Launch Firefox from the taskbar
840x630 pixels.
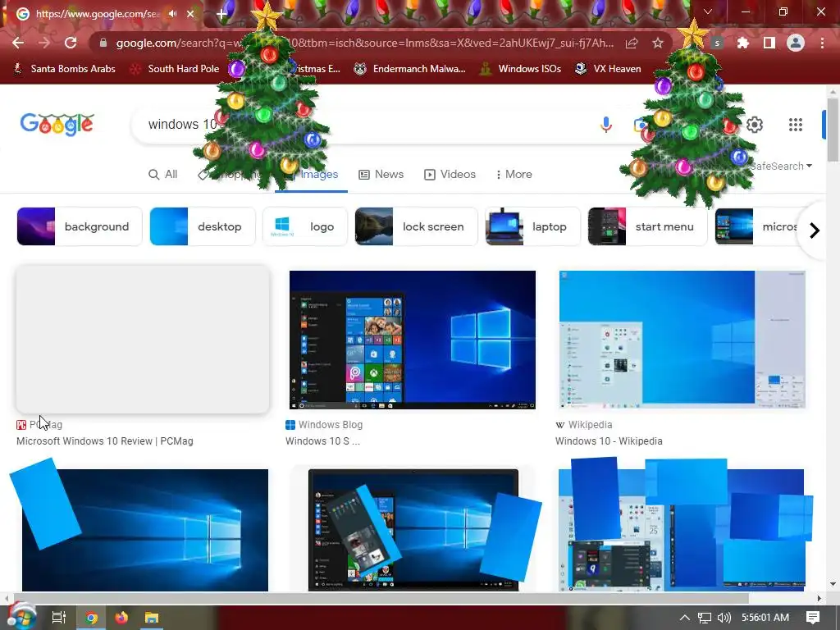point(121,617)
